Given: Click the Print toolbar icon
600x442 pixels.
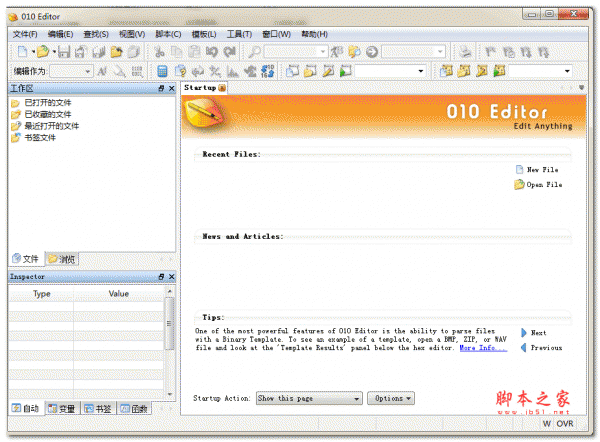Looking at the screenshot, I should pos(465,52).
